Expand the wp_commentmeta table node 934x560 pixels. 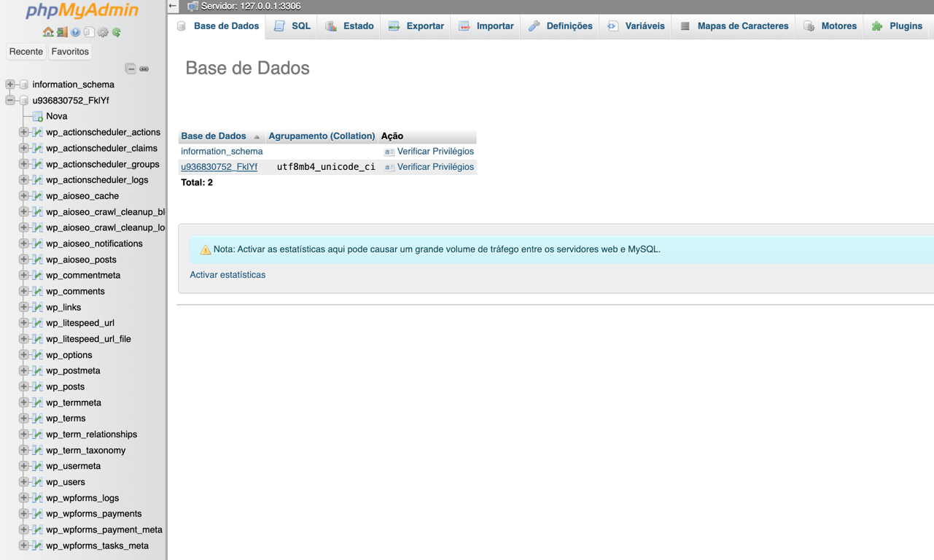pyautogui.click(x=24, y=276)
